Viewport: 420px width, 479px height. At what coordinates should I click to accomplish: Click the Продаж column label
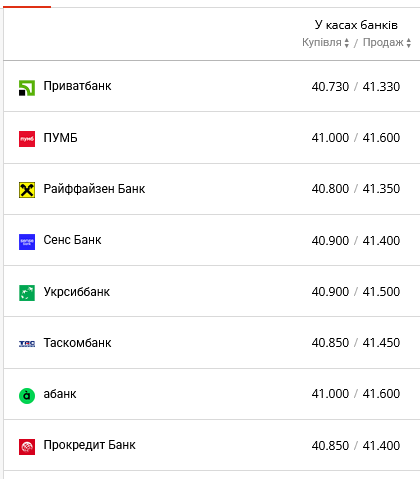[x=383, y=42]
